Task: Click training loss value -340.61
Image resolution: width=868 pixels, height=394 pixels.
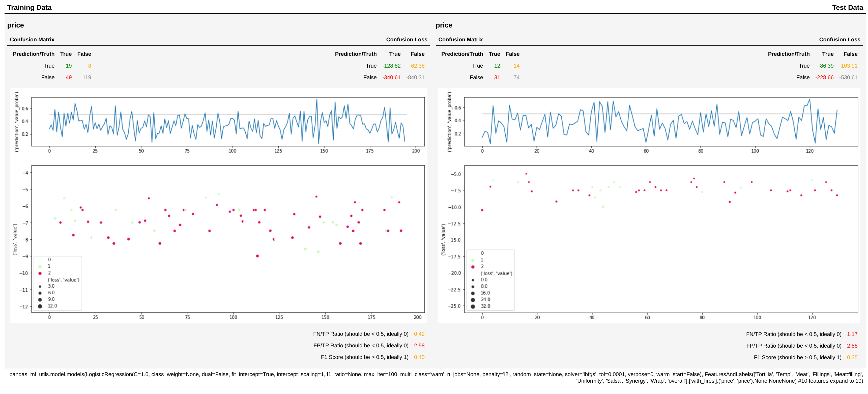Action: (x=391, y=77)
